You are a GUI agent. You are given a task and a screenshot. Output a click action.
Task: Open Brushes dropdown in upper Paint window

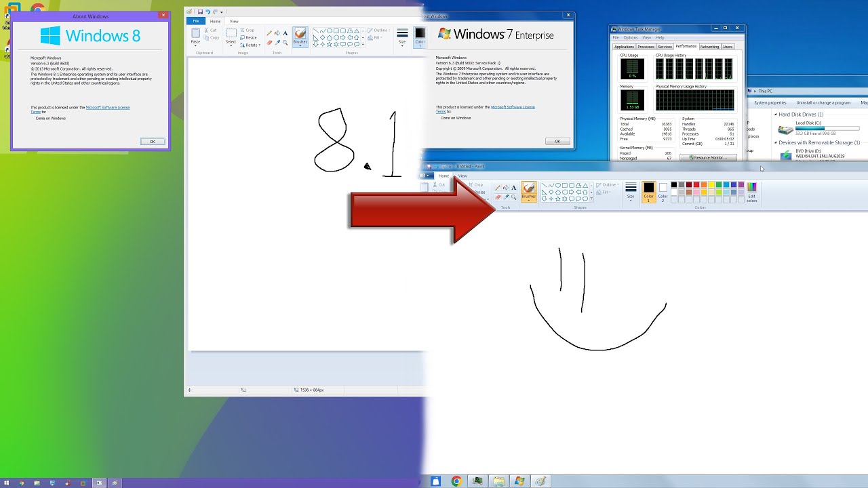pos(300,43)
